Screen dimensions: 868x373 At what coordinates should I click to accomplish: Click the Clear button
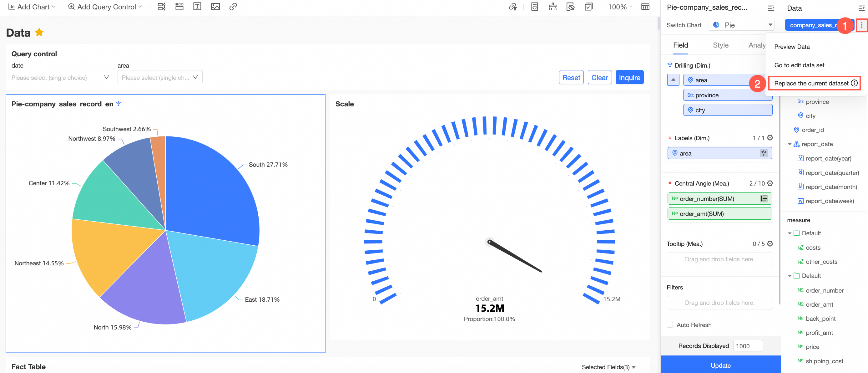click(x=599, y=78)
